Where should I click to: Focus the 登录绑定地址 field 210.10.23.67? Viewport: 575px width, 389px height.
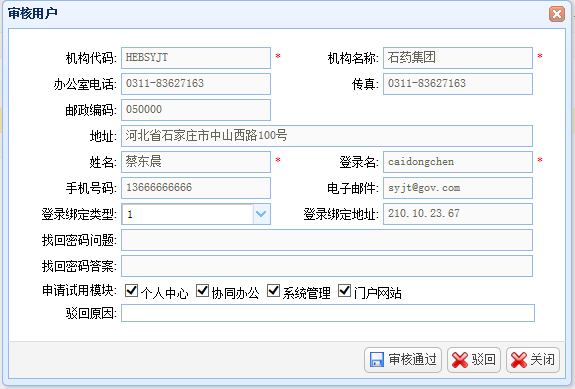[x=458, y=214]
